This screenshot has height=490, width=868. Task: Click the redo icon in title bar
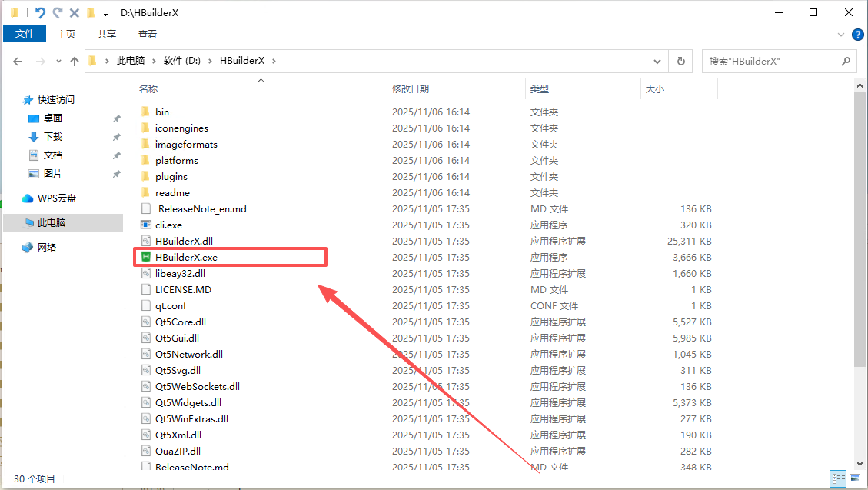pos(57,13)
